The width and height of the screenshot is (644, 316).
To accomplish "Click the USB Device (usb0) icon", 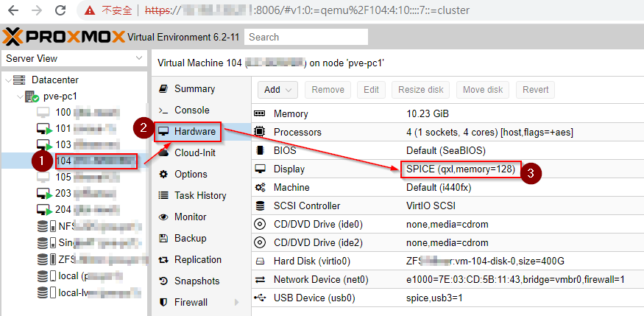I will [x=260, y=298].
